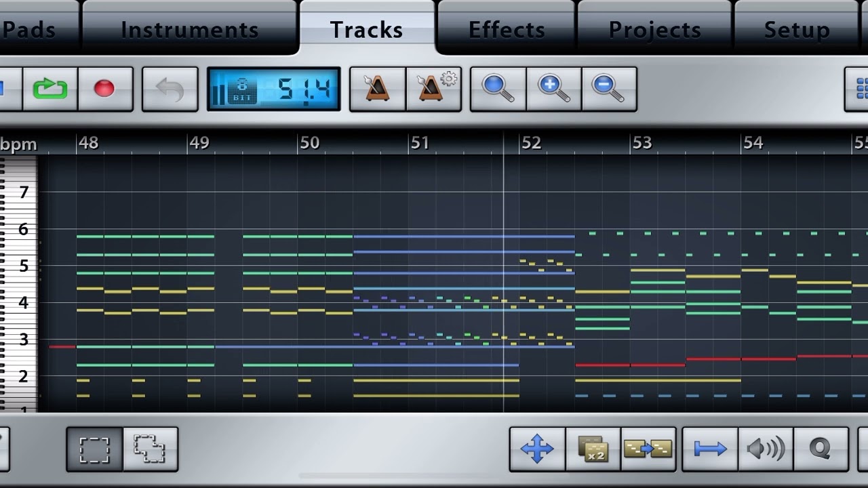This screenshot has height=488, width=868.
Task: Zoom out with the minus magnifier
Action: [x=609, y=89]
